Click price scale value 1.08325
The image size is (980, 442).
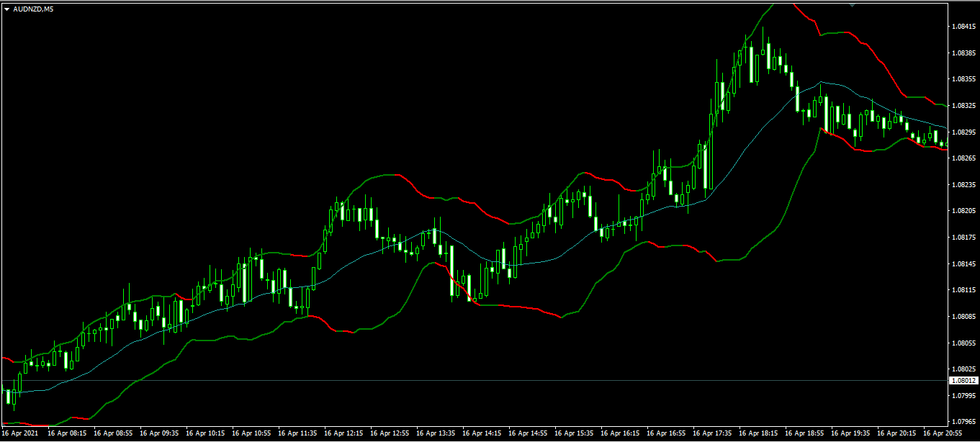tap(963, 106)
